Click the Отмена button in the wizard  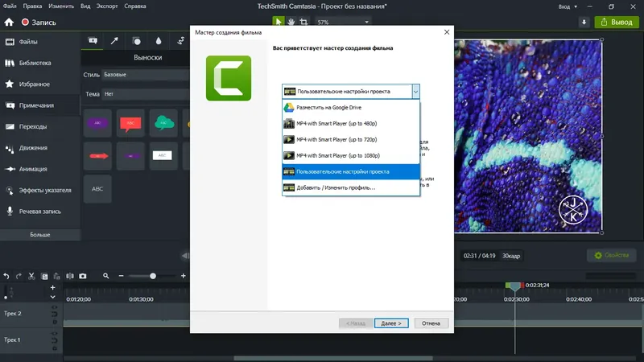pyautogui.click(x=431, y=323)
